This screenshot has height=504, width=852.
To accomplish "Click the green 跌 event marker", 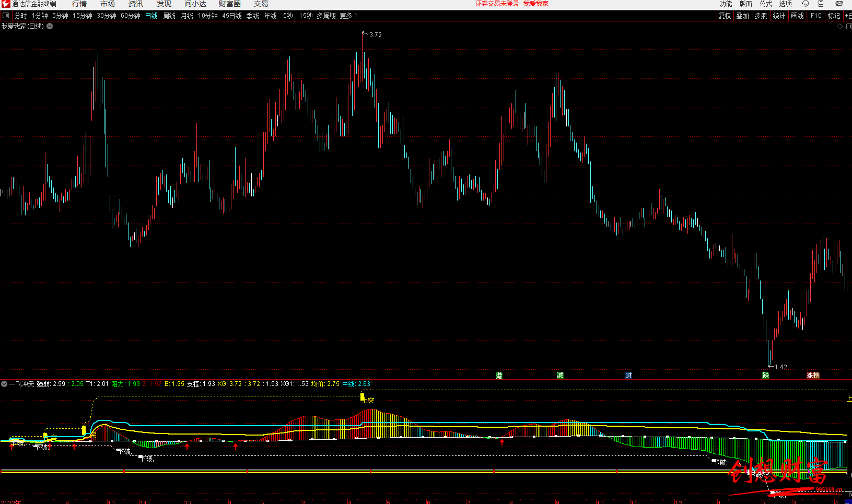I will click(x=765, y=376).
